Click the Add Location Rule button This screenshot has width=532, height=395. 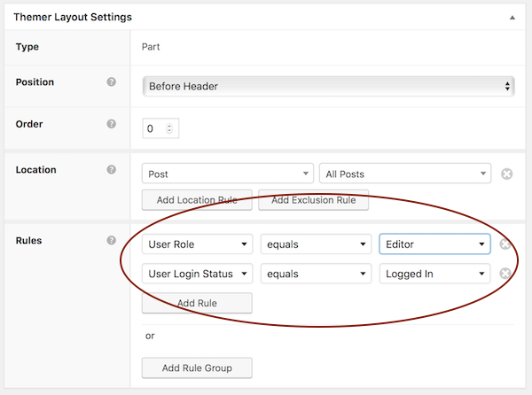(x=197, y=200)
